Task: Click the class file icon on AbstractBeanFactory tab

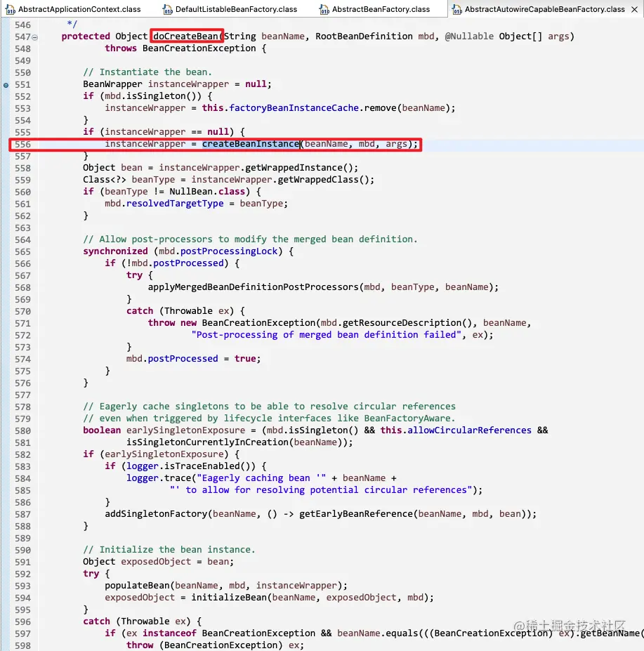Action: click(324, 10)
